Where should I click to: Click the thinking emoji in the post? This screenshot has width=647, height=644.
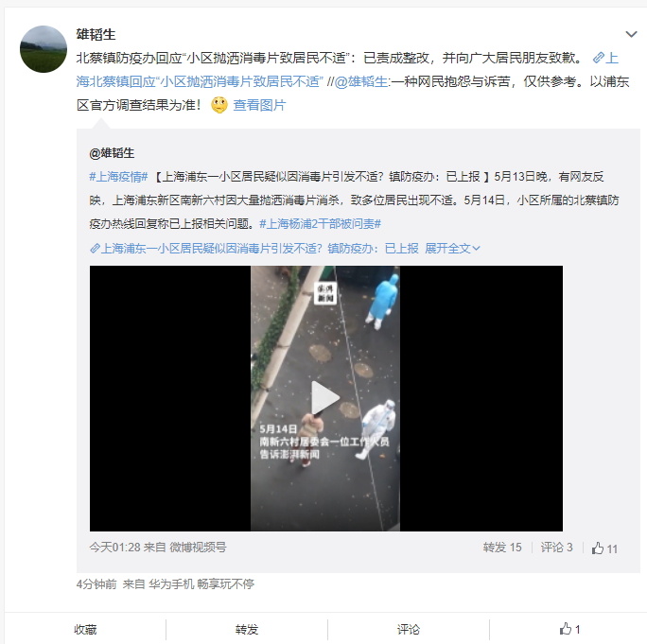219,105
